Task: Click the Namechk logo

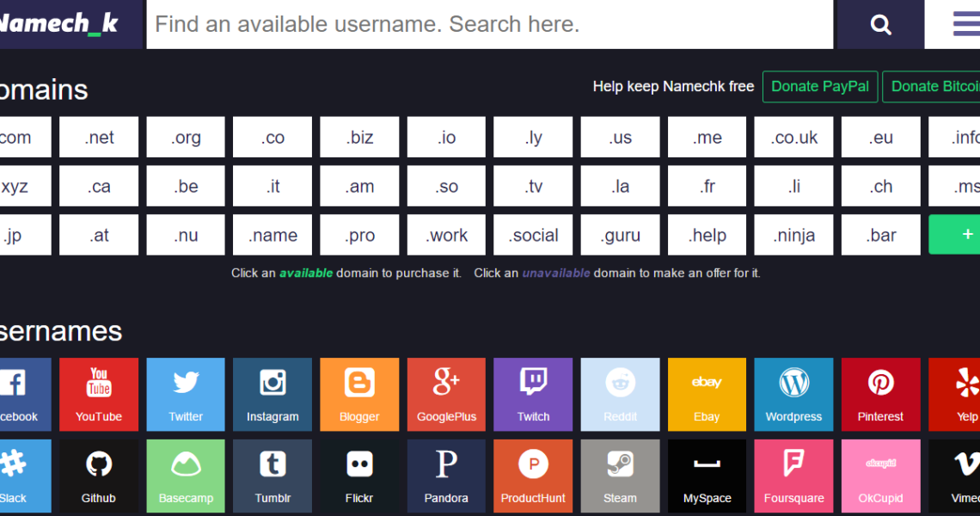Action: click(x=60, y=24)
